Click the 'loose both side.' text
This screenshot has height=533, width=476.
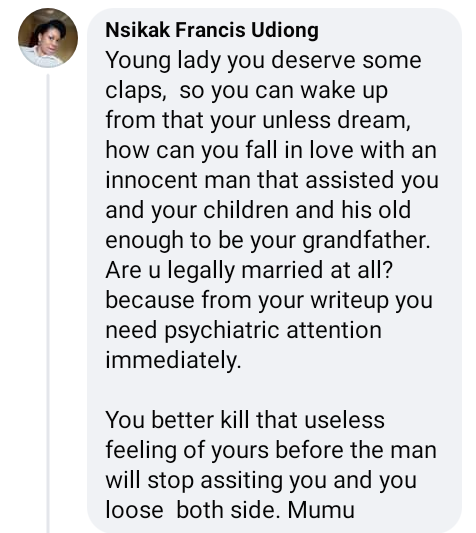(x=193, y=510)
